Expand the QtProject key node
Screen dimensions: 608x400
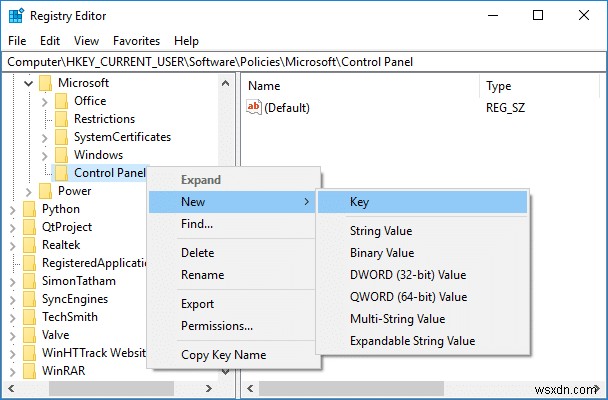12,227
